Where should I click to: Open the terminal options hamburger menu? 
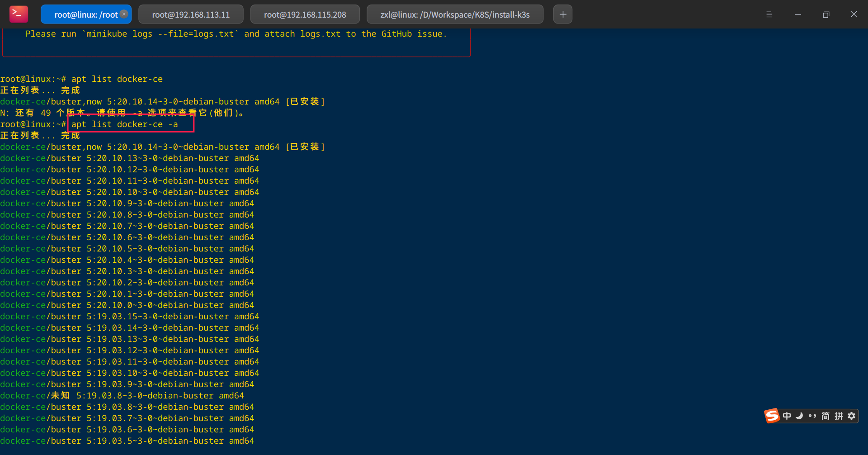[x=769, y=14]
